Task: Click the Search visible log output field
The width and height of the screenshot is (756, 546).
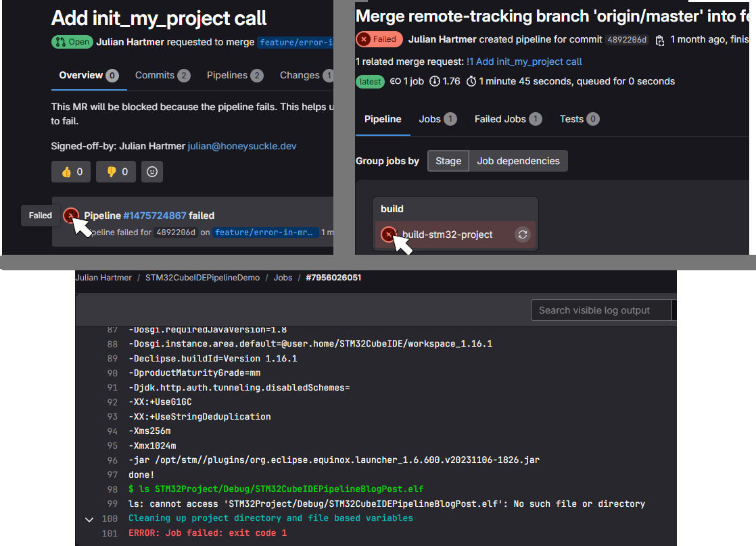Action: tap(600, 310)
